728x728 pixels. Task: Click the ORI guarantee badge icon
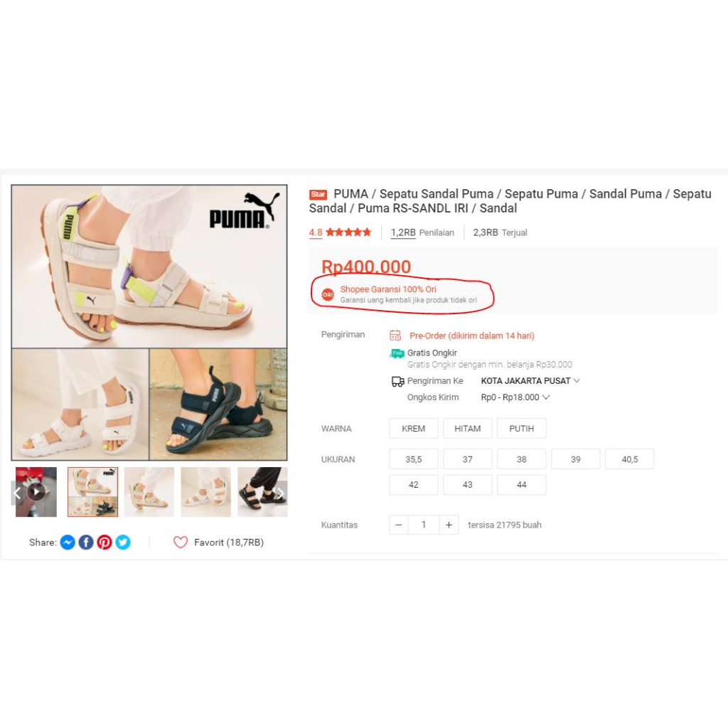pos(328,294)
